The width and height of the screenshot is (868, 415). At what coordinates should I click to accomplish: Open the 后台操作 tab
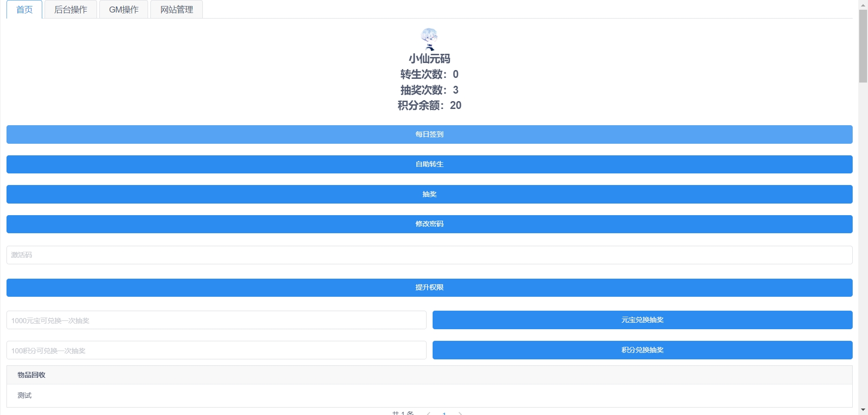pyautogui.click(x=71, y=10)
